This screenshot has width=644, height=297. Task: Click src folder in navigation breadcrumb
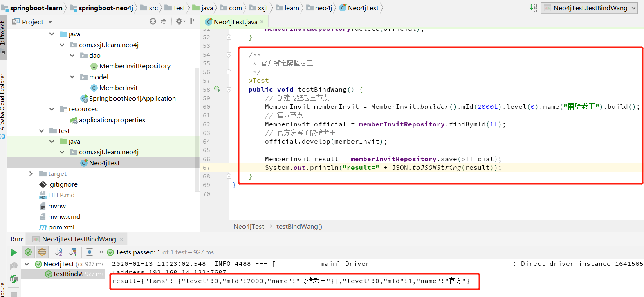point(149,8)
